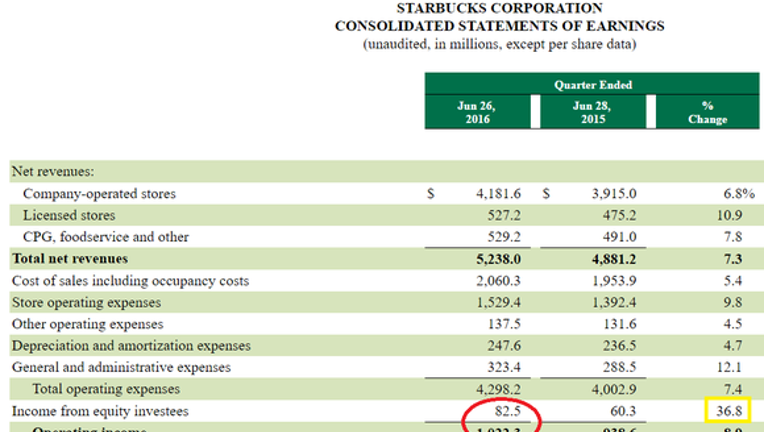Image resolution: width=764 pixels, height=432 pixels.
Task: Click the 'Company-operated stores' row label
Action: (x=99, y=194)
